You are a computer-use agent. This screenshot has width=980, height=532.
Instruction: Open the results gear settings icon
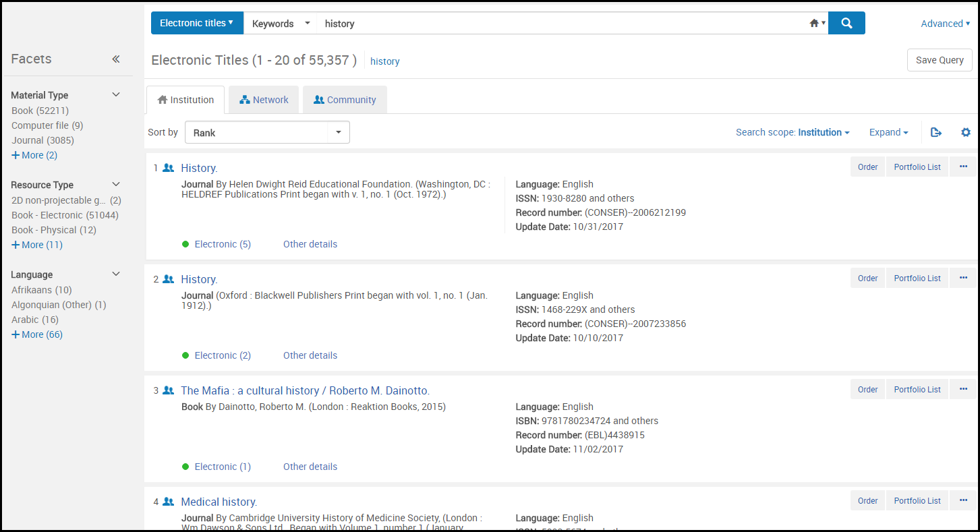tap(966, 132)
